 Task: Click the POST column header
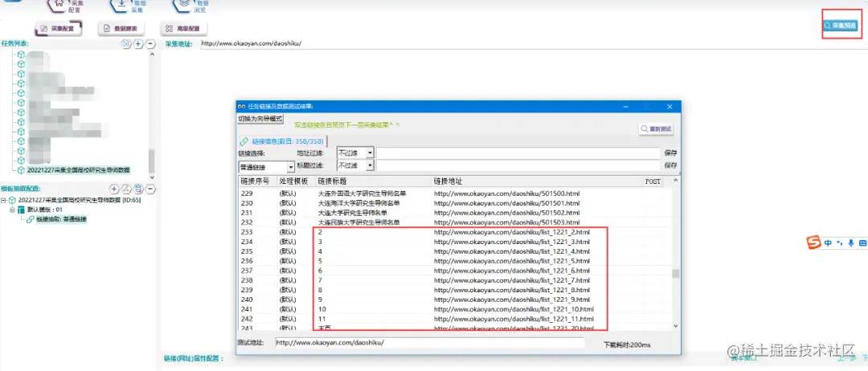point(653,181)
